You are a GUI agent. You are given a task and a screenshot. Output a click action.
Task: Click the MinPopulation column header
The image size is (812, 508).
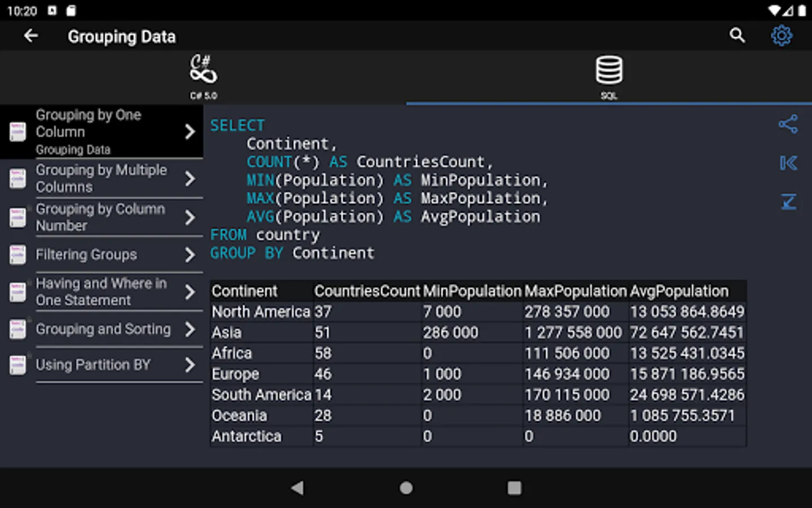(472, 291)
